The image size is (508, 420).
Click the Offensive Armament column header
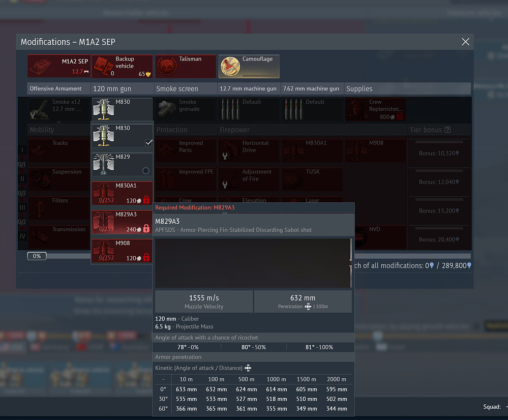(58, 88)
